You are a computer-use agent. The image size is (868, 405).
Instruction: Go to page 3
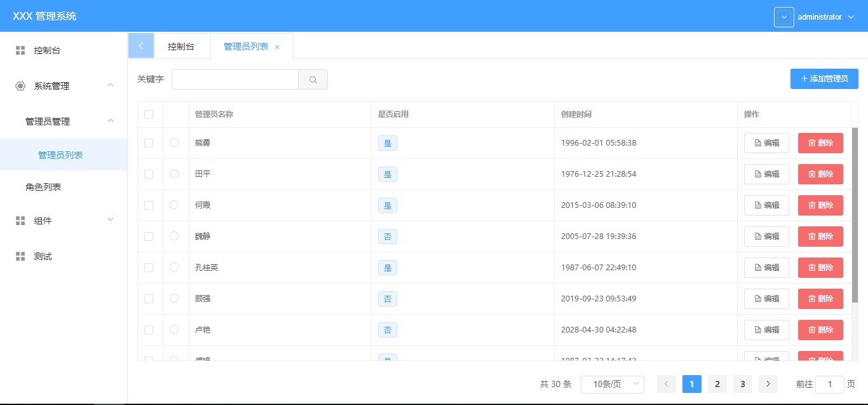[x=743, y=383]
